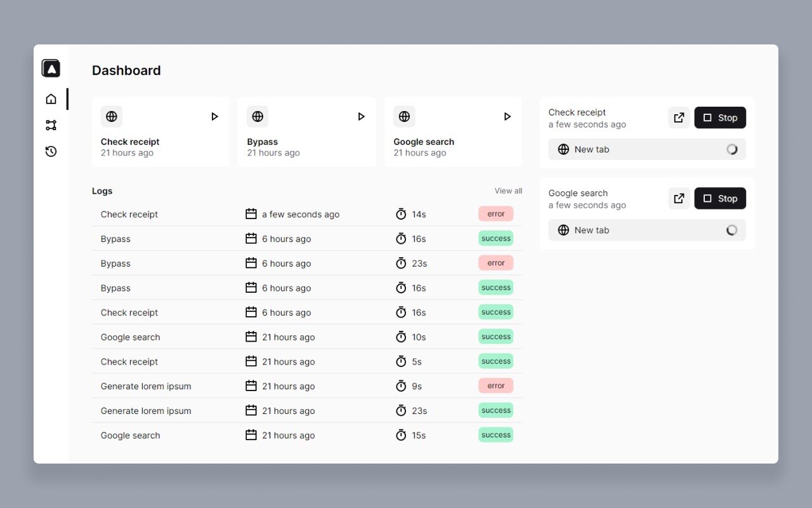The height and width of the screenshot is (508, 812).
Task: Open the Bypass workflow card
Action: [307, 132]
